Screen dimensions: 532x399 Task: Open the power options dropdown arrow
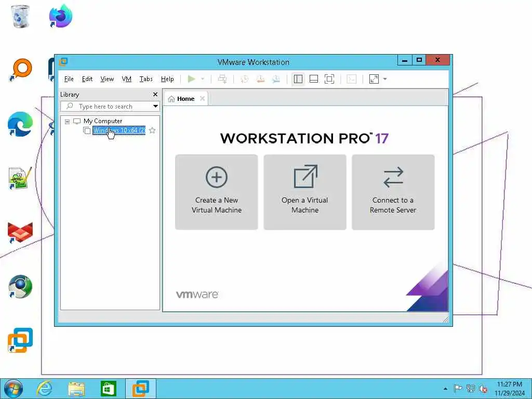(x=203, y=79)
